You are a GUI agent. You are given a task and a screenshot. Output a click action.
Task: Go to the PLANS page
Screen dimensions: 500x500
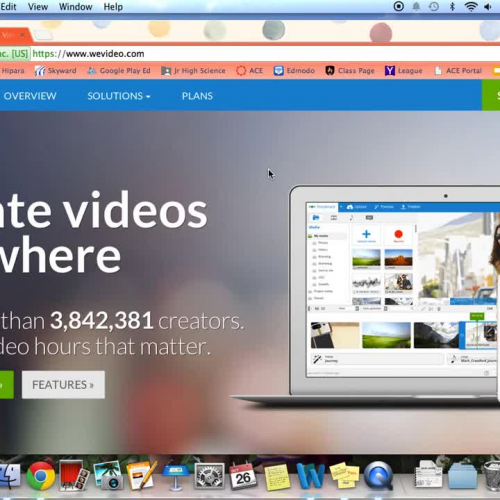pyautogui.click(x=197, y=96)
